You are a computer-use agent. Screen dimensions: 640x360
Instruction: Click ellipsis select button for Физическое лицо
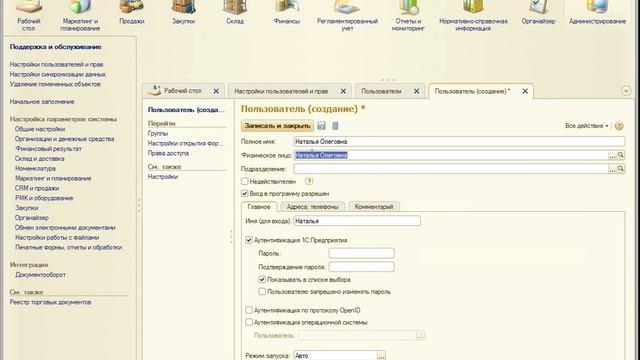(x=612, y=155)
